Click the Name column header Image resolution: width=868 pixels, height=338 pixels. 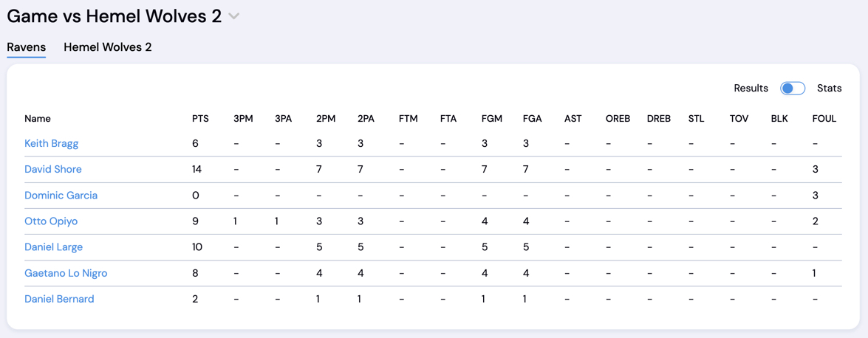pyautogui.click(x=38, y=119)
